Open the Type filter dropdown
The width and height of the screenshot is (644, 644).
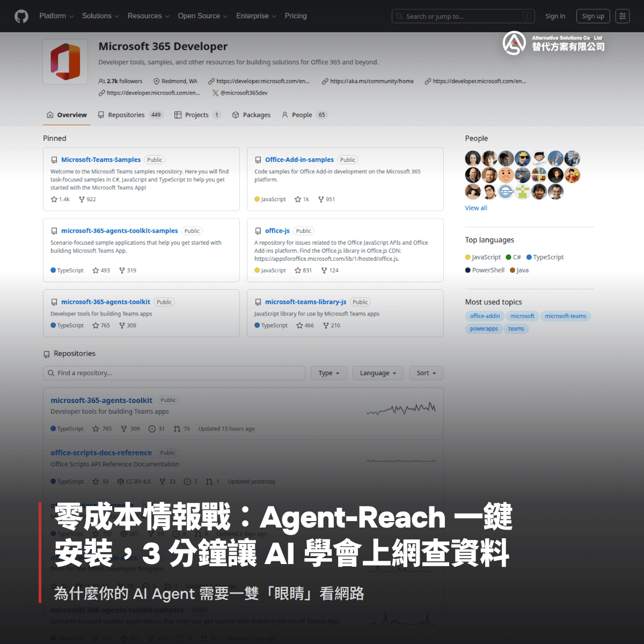329,373
